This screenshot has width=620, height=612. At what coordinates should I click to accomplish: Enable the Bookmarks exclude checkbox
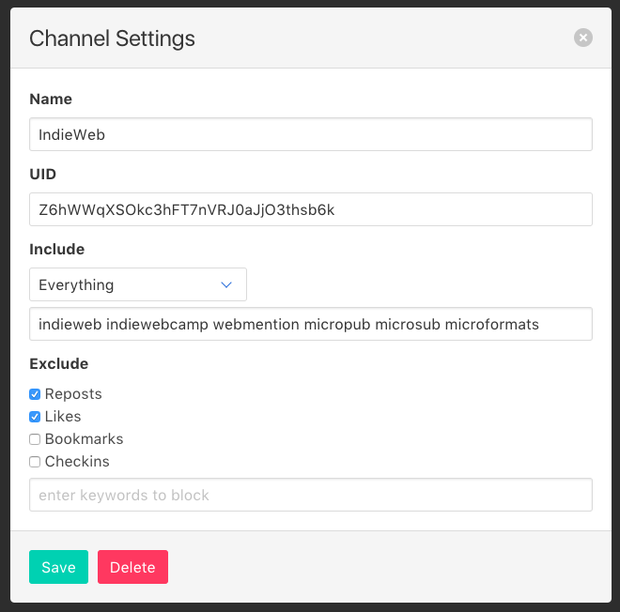tap(35, 439)
